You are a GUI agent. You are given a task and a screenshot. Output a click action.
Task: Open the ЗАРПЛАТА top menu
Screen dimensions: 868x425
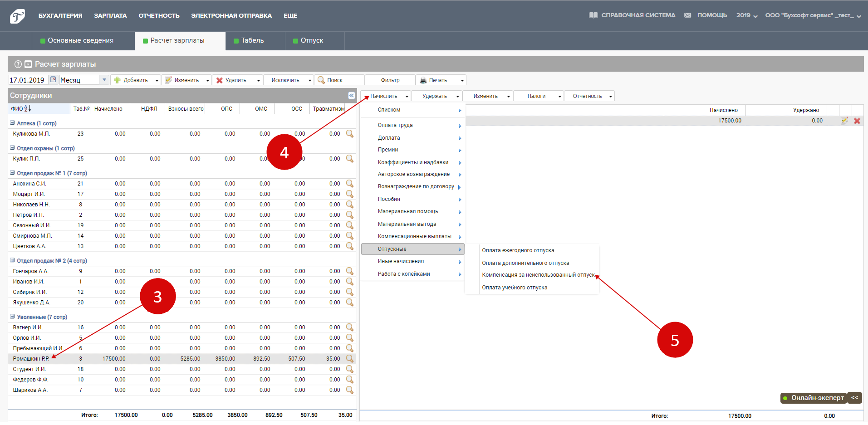point(110,15)
